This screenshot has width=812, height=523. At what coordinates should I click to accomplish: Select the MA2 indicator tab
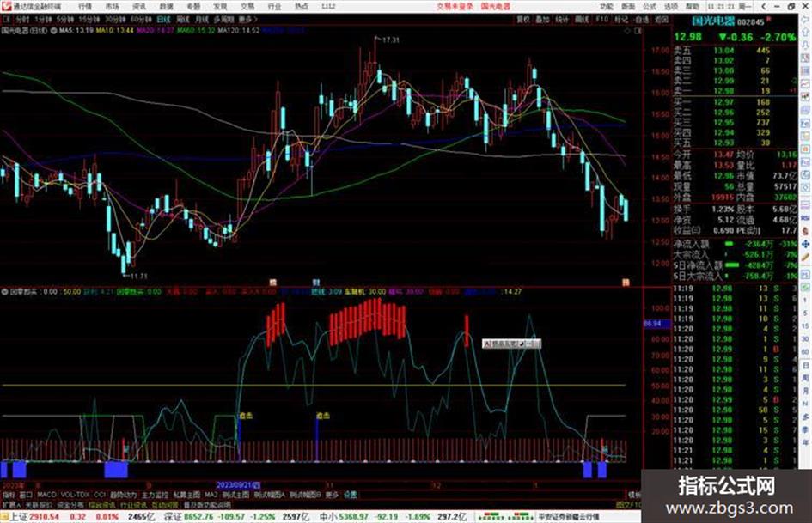pos(211,495)
